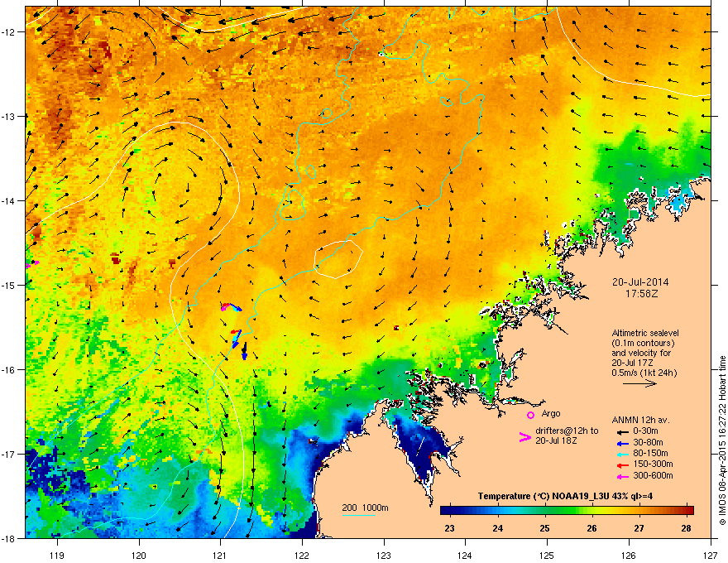Click the cyan isobath sample line under 200 1000m
This screenshot has height=563, width=728.
pos(359,515)
